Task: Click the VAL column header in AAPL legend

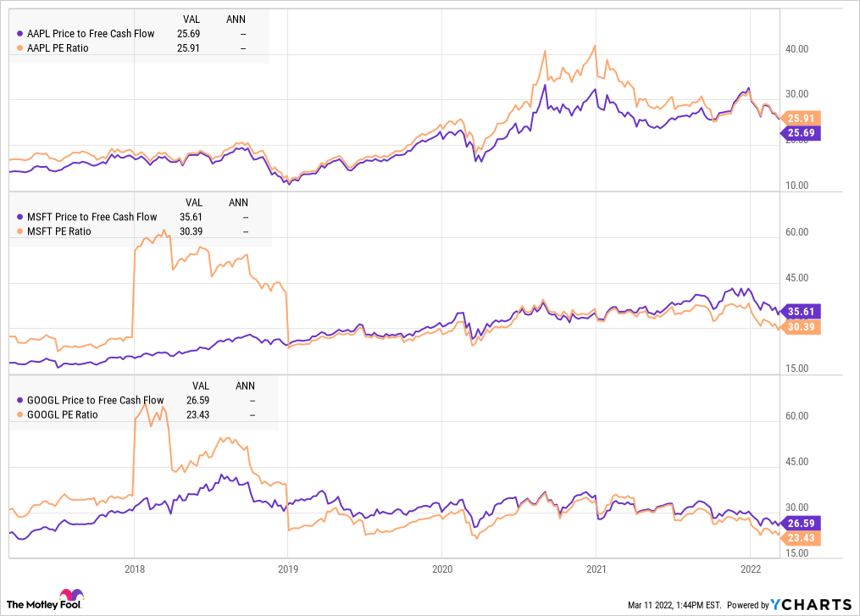Action: click(x=191, y=19)
